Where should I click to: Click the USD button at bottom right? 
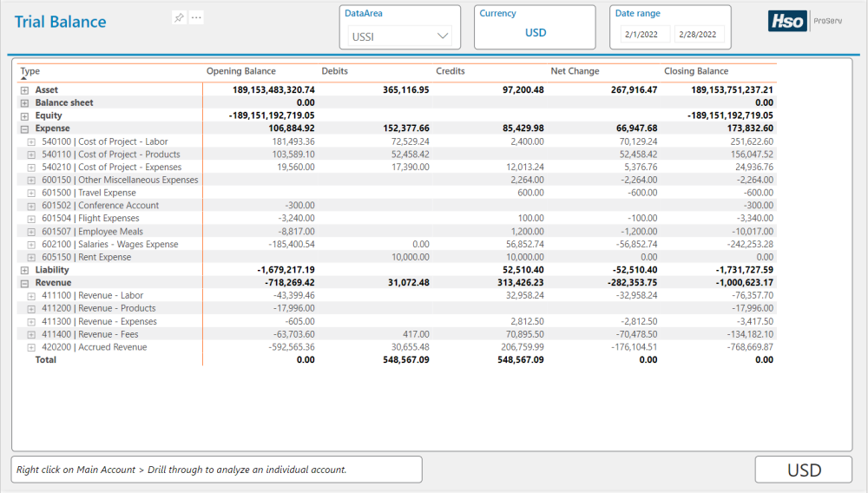804,470
